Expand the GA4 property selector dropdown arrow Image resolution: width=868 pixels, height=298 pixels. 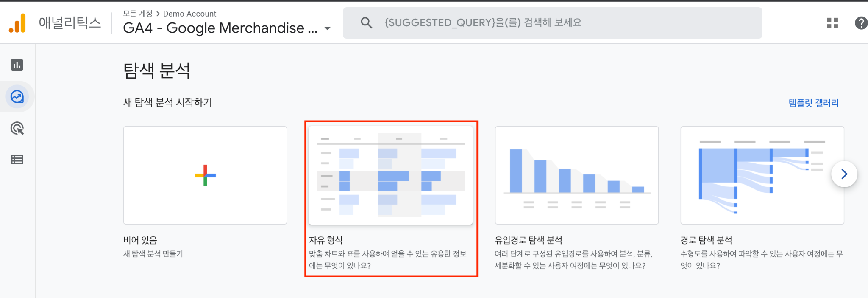(x=327, y=28)
